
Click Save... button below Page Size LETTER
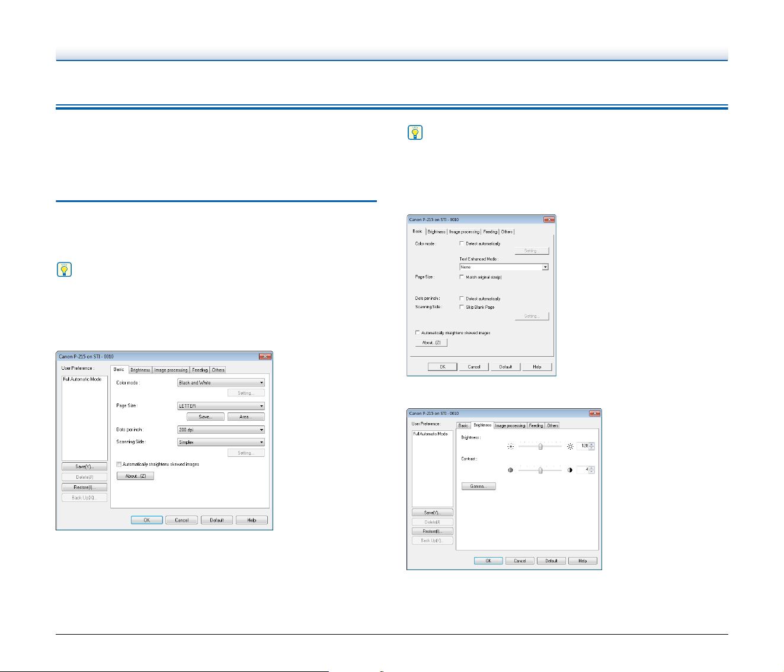pos(206,417)
